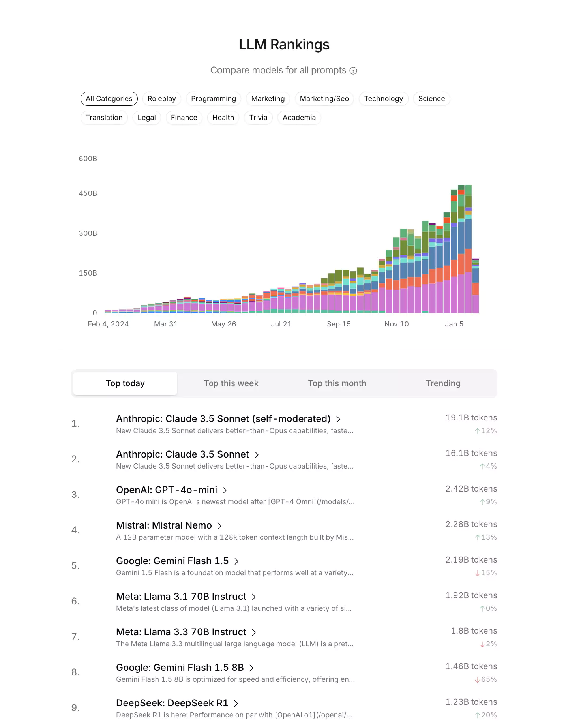Open Mistral: Mistral Nemo model page
This screenshot has width=566, height=728.
pos(164,525)
